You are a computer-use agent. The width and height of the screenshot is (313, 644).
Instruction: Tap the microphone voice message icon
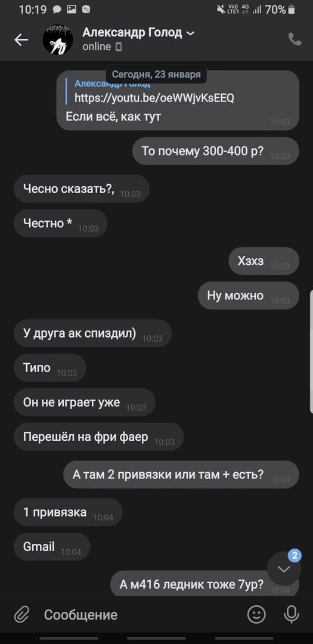(291, 614)
